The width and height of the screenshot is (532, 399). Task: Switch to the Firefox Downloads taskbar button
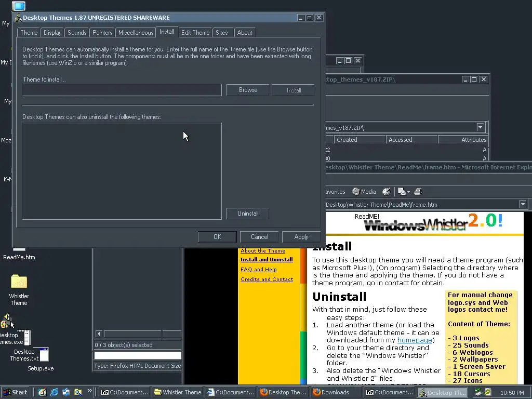pos(337,392)
